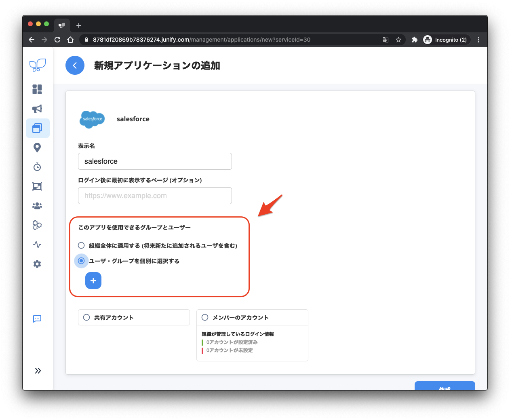Click the 表示名 salesforce text field
This screenshot has width=510, height=420.
155,161
